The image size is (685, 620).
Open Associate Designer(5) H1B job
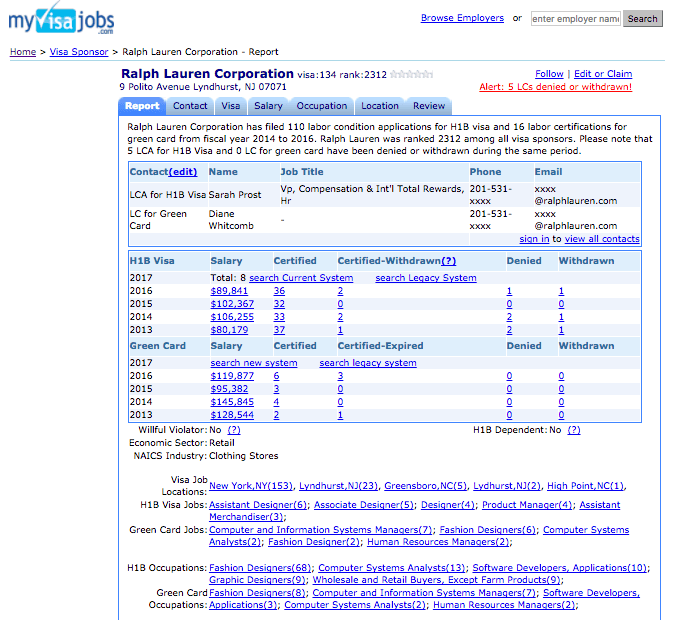[x=363, y=505]
